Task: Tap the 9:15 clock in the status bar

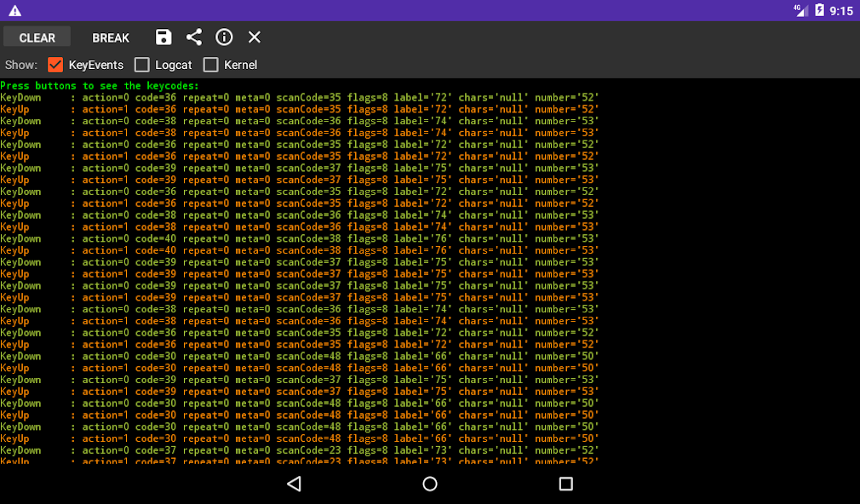Action: click(x=841, y=11)
